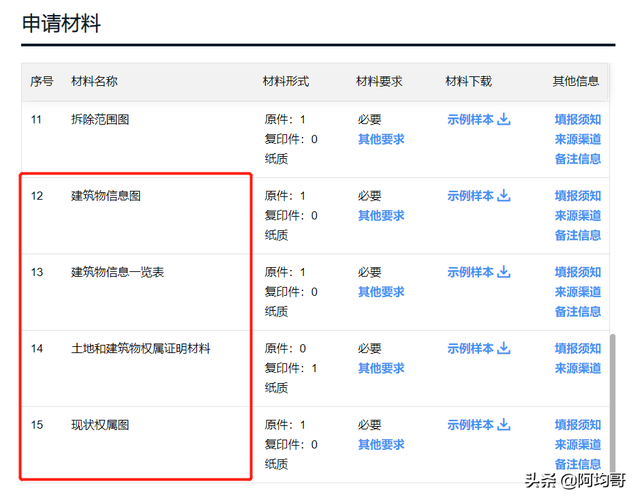This screenshot has width=640, height=503.
Task: View 其他要求 for row 14
Action: tap(381, 368)
